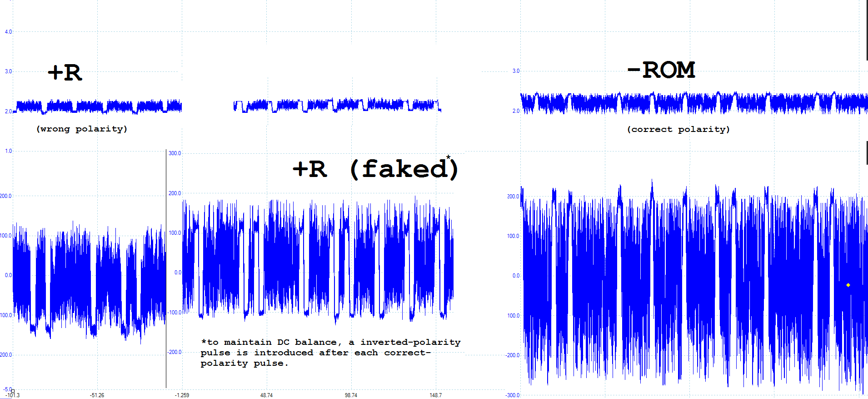Viewport: 868px width, 399px height.
Task: Click the yellow diamond marker on right waveform
Action: click(x=848, y=285)
